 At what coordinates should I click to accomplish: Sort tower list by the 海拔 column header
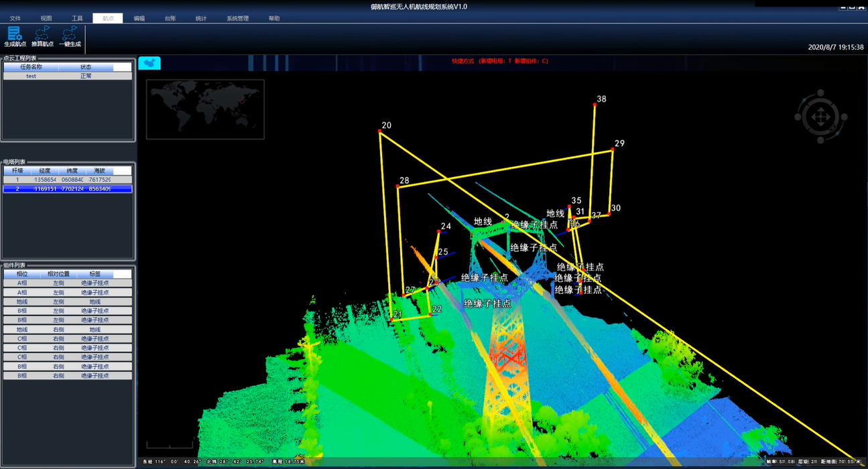point(99,171)
